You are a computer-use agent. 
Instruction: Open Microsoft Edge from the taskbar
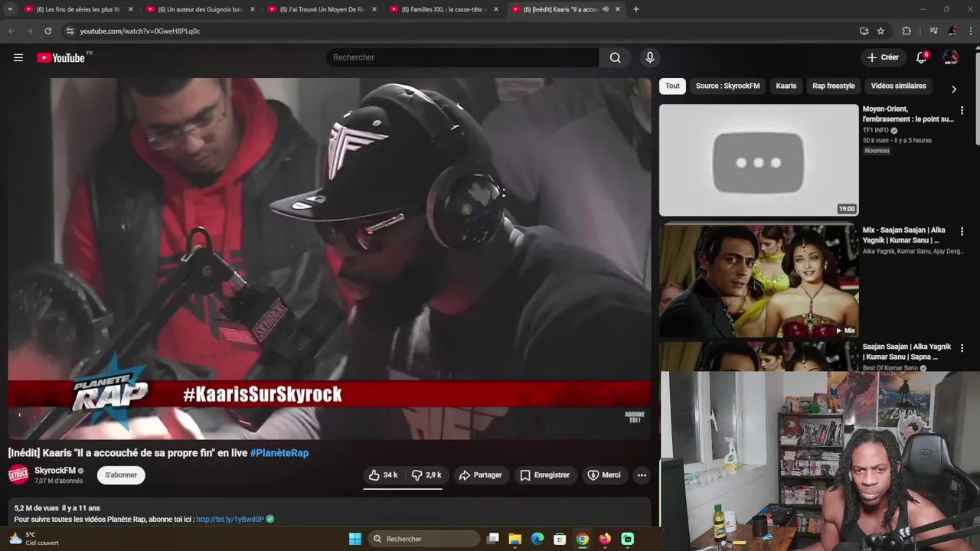537,539
